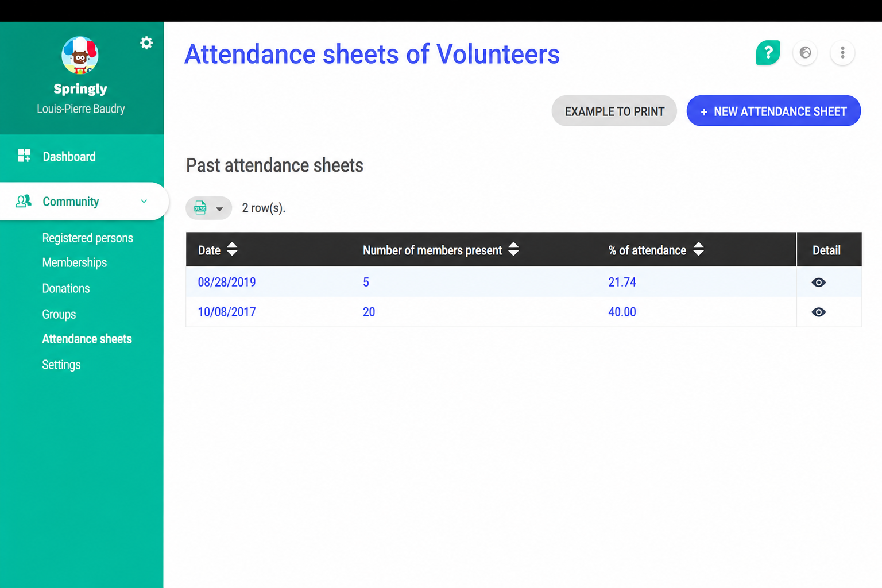Sort by % of attendance column
882x588 pixels.
coord(698,249)
